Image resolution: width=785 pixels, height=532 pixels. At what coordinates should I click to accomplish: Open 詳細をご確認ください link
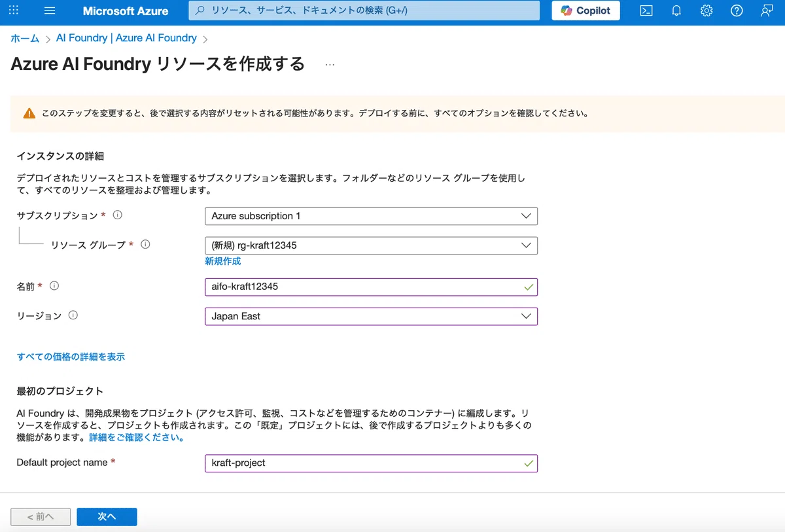tap(136, 437)
